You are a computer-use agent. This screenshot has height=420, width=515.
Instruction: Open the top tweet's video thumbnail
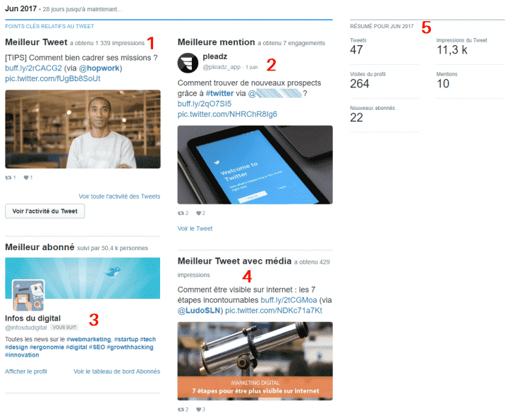tap(83, 129)
